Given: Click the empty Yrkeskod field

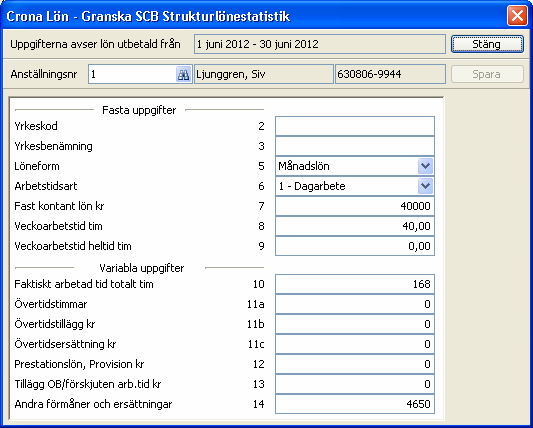Looking at the screenshot, I should tap(355, 126).
